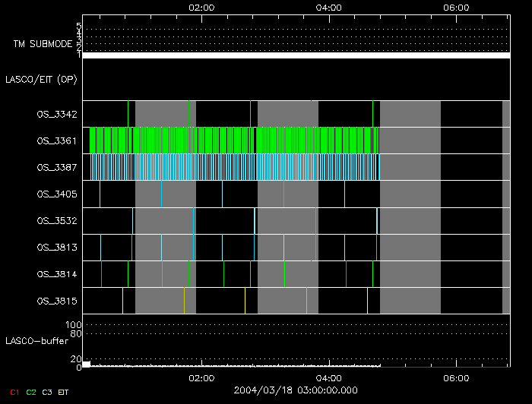Click the OS_3342 row label
Image resolution: width=532 pixels, height=404 pixels.
coord(57,114)
